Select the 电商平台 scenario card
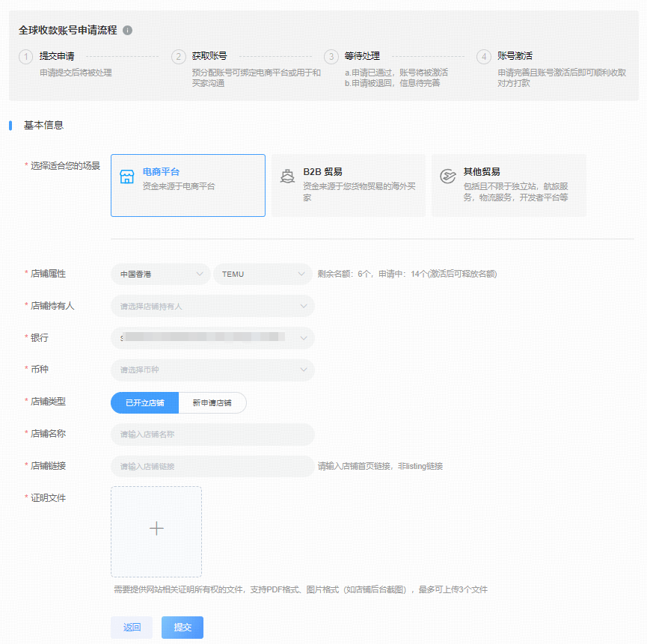The height and width of the screenshot is (644, 647). 188,185
